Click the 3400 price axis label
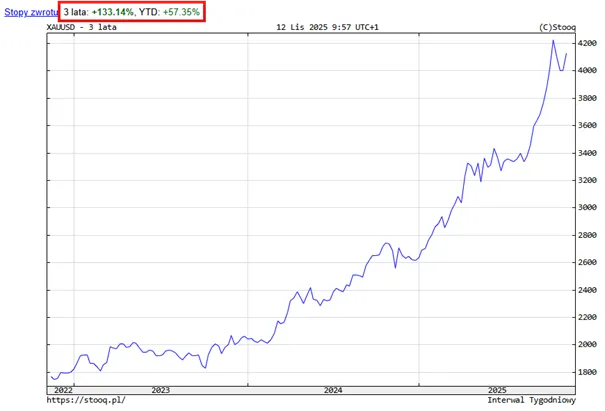This screenshot has width=605, height=411. coord(587,153)
